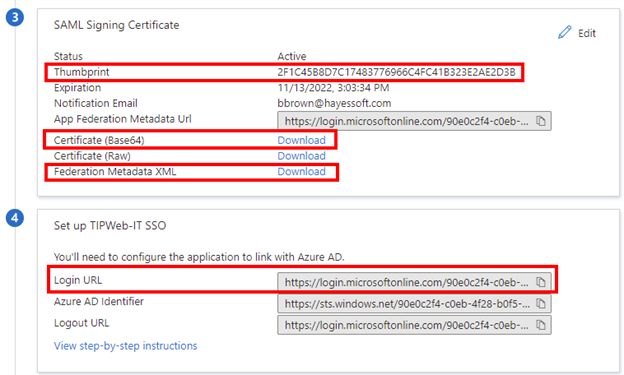Viewport: 624px width, 375px height.
Task: Open View step-by-step instructions link
Action: point(125,346)
